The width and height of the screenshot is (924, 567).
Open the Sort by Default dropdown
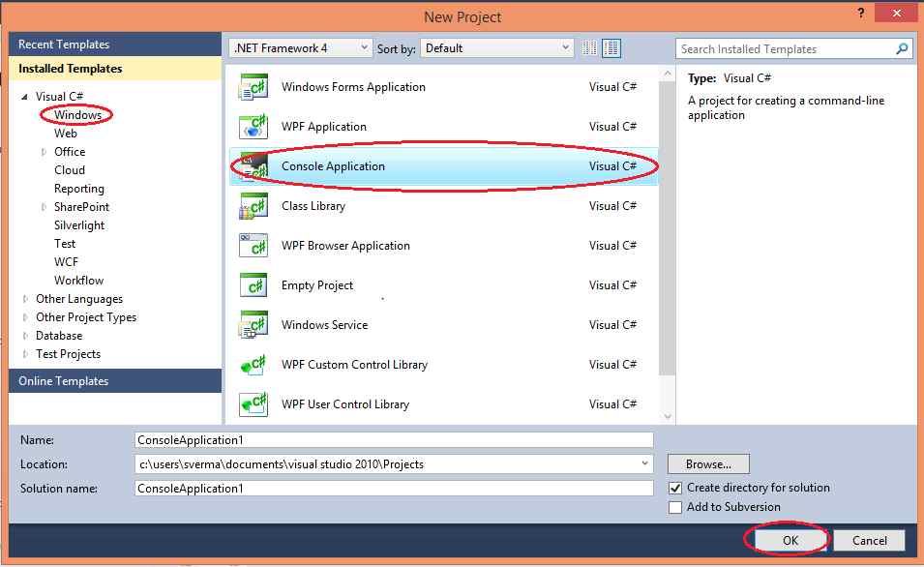click(x=566, y=46)
